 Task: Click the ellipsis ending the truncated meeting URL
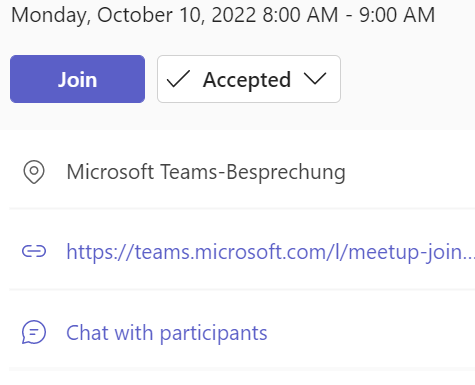coord(468,257)
